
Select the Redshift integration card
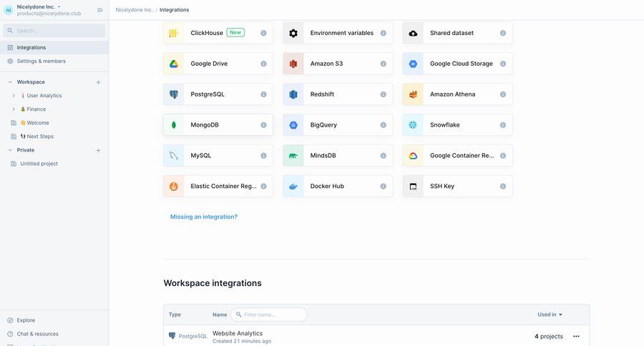pyautogui.click(x=338, y=94)
